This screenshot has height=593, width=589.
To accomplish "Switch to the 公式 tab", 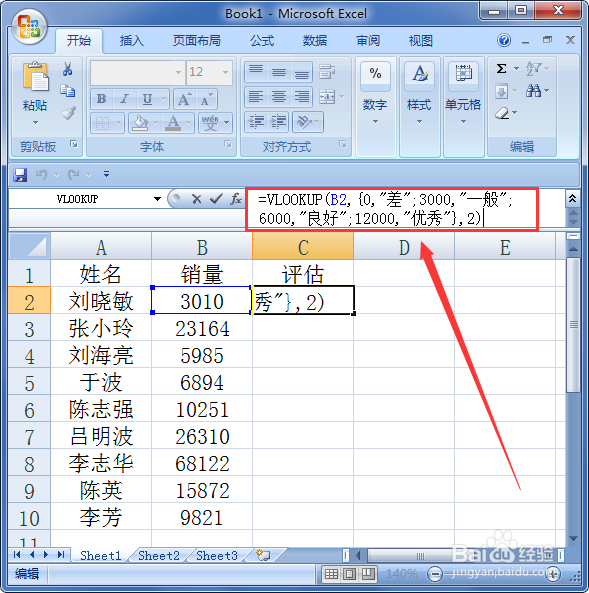I will pos(262,40).
